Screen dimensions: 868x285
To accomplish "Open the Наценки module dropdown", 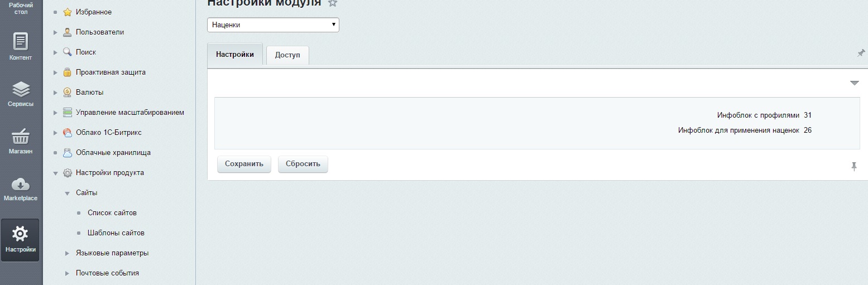I will click(x=273, y=25).
